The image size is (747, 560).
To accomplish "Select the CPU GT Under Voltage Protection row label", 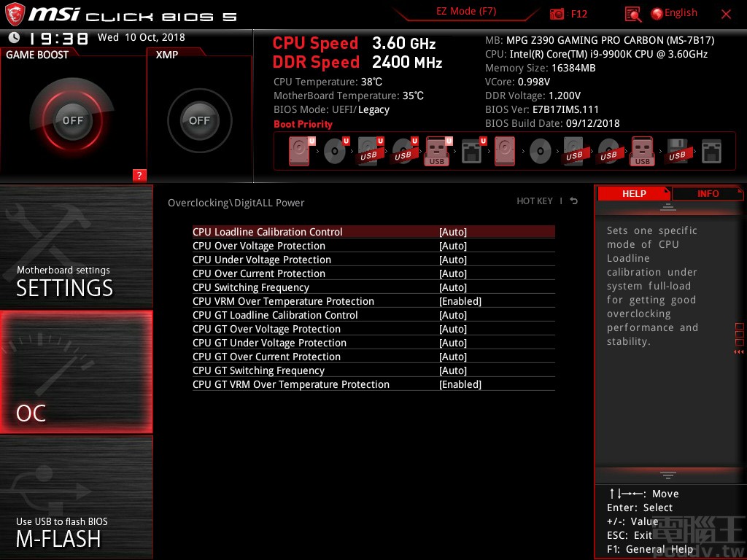I will pos(269,343).
